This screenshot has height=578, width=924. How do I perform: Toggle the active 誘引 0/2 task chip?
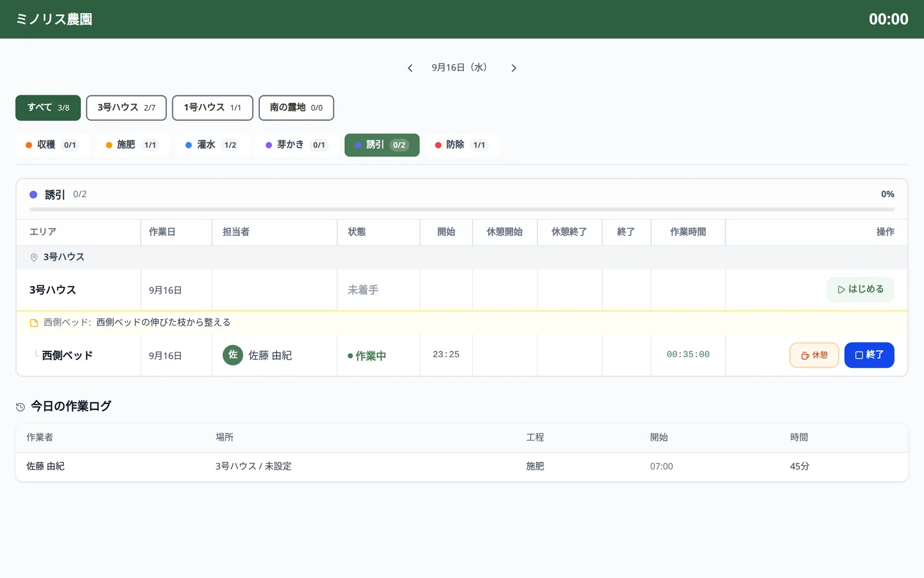[382, 145]
